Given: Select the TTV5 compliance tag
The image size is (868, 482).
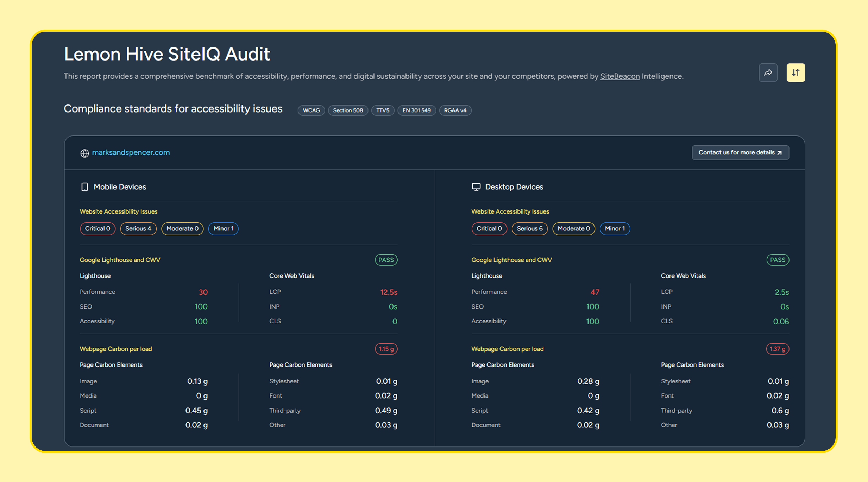Looking at the screenshot, I should pos(383,110).
